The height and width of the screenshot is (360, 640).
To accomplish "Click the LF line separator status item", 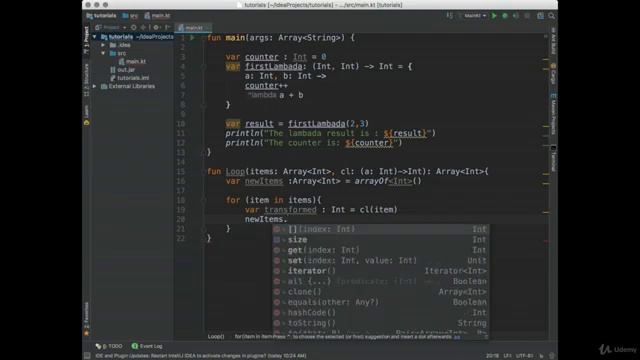I will click(507, 356).
